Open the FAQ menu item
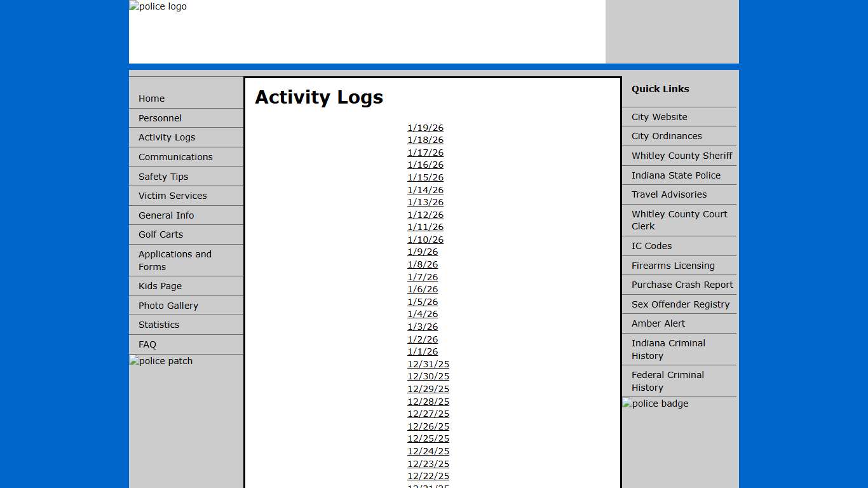 (x=147, y=344)
